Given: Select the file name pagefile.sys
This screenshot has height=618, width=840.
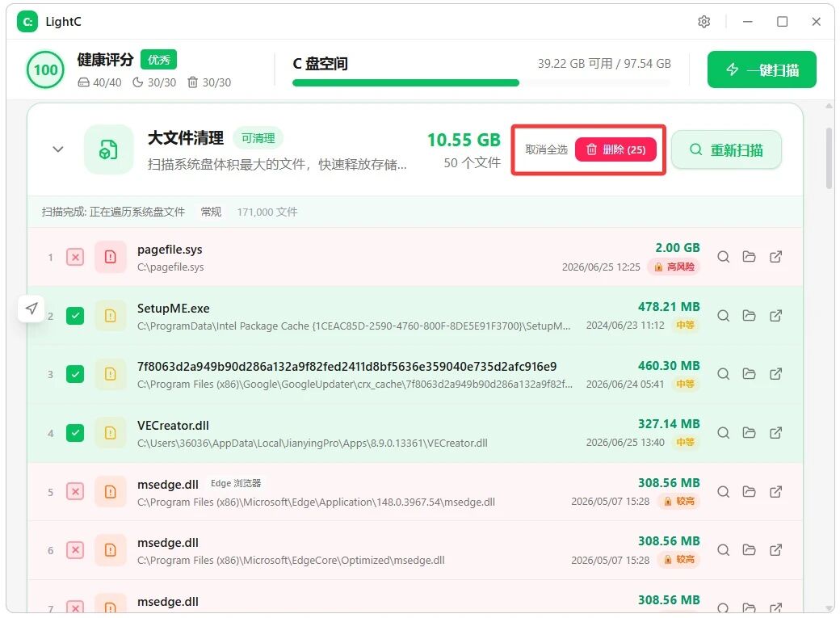Looking at the screenshot, I should pyautogui.click(x=170, y=250).
